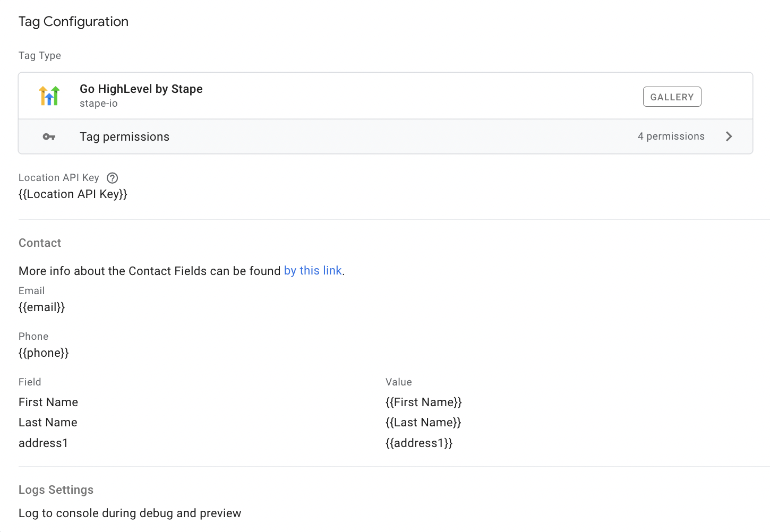Open the 'by this link' hyperlink

313,271
